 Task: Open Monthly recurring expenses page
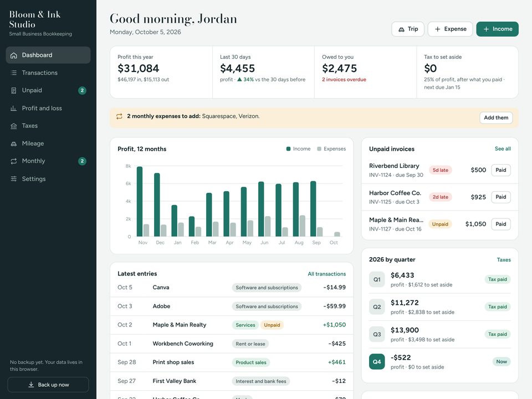(x=48, y=161)
